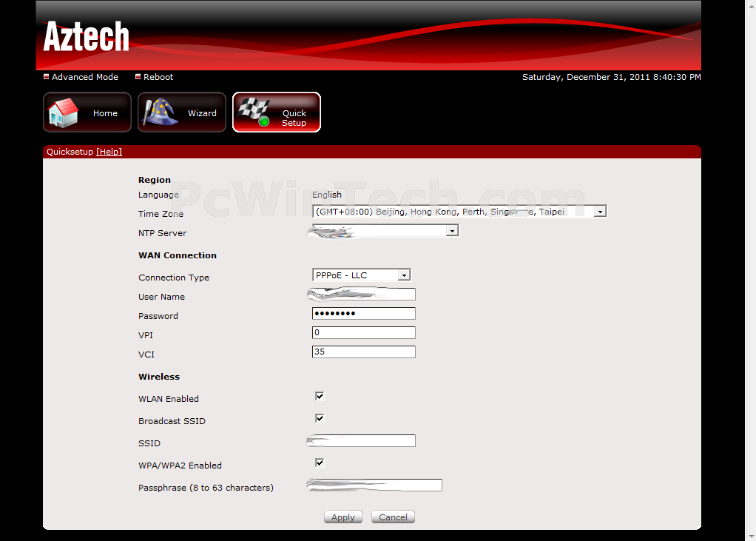This screenshot has width=756, height=541.
Task: Click the Password input field
Action: (363, 313)
